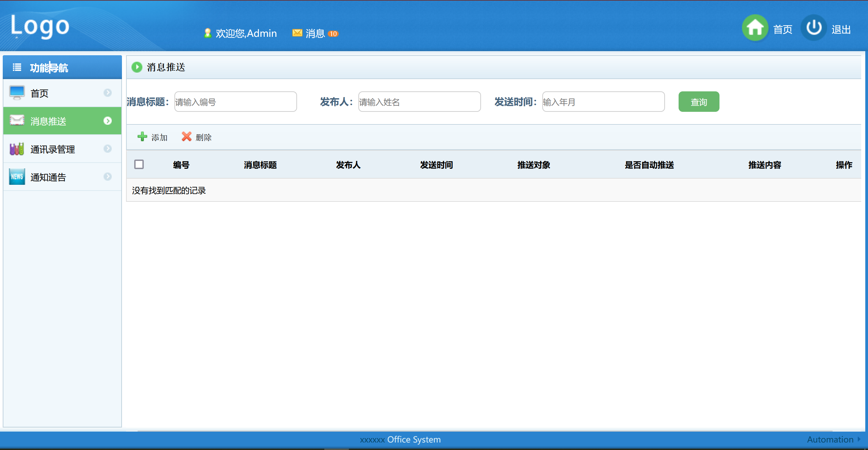Focus the 发布人 name input field
The height and width of the screenshot is (450, 868).
(x=419, y=102)
